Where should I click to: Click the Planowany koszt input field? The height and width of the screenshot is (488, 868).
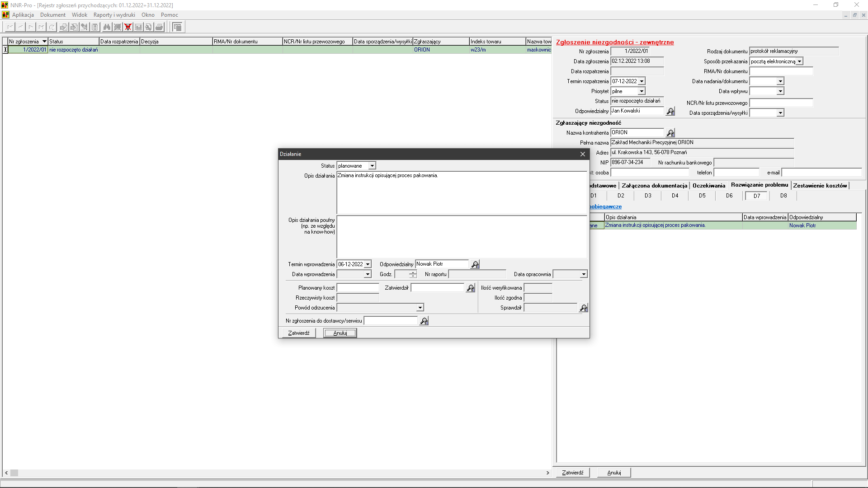358,288
